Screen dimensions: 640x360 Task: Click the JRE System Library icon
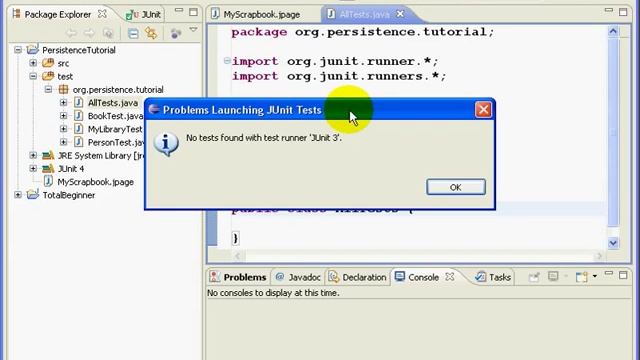click(48, 155)
